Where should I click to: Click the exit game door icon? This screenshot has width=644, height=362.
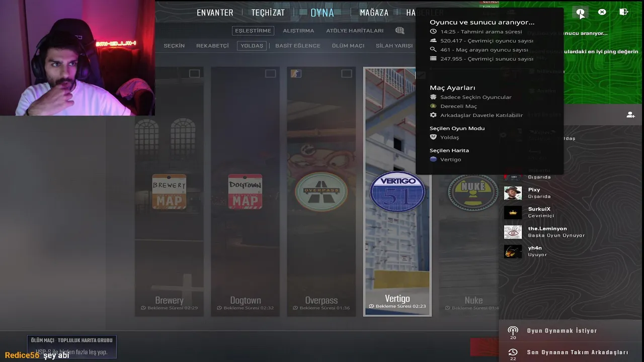[x=623, y=12]
